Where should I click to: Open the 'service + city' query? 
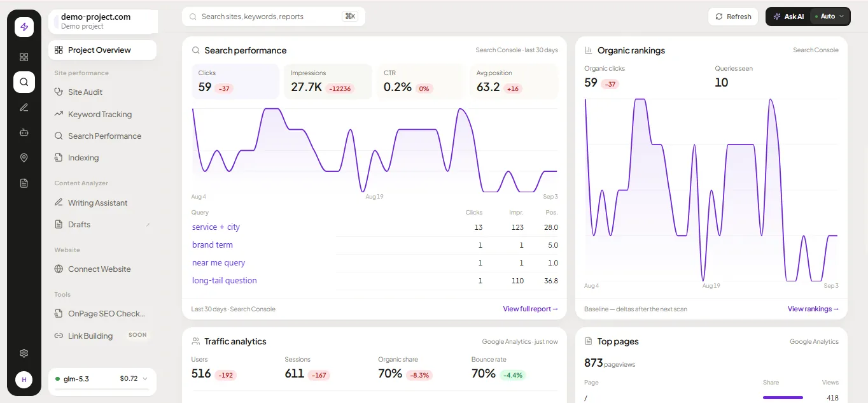click(216, 227)
